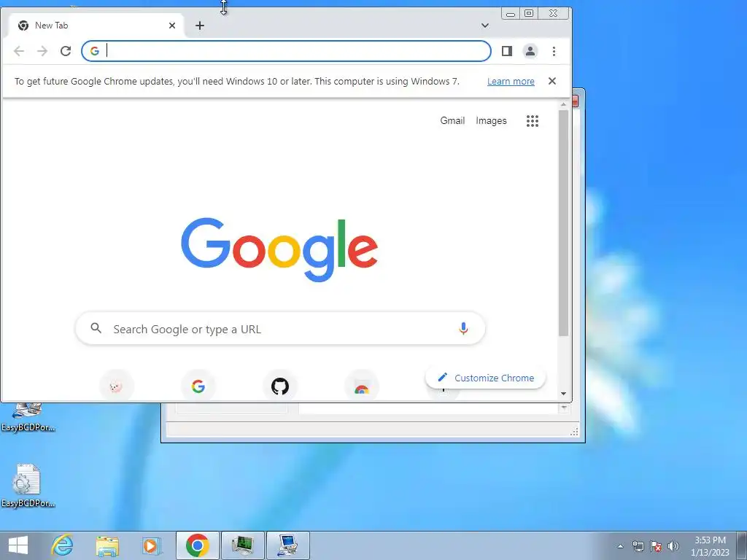747x560 pixels.
Task: Open the Images link
Action: pos(491,120)
